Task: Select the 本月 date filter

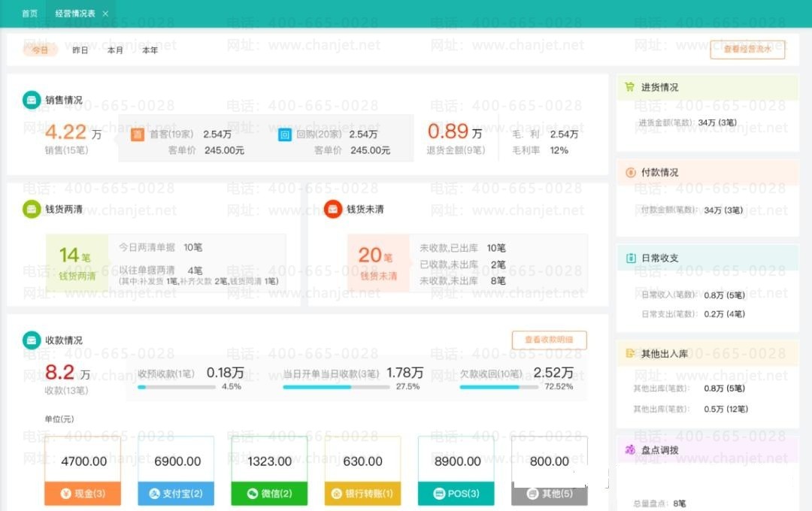Action: [115, 50]
